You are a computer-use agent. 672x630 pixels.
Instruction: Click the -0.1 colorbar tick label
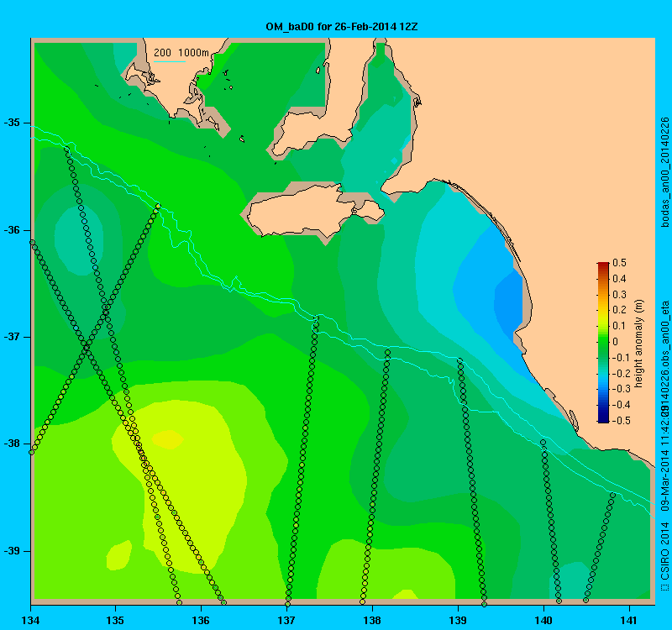[621, 358]
